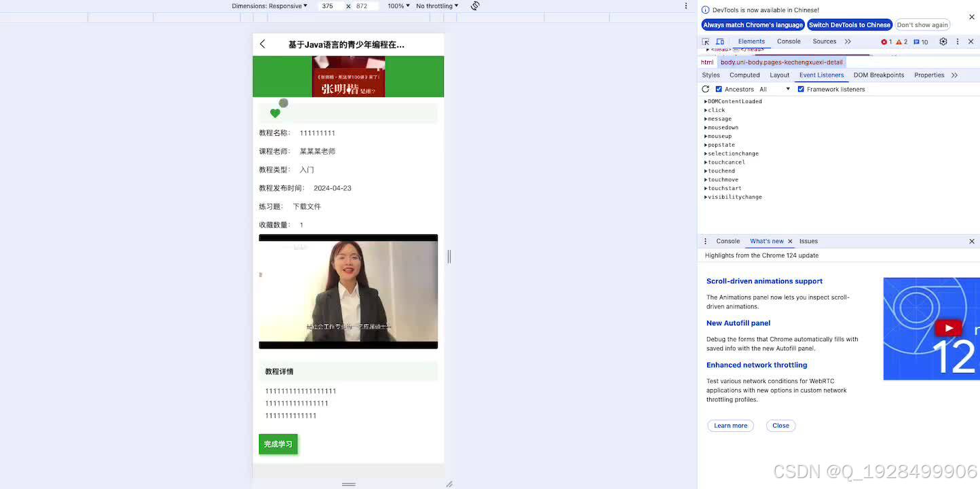The width and height of the screenshot is (980, 489).
Task: Switch to the main Console tab
Action: click(789, 41)
